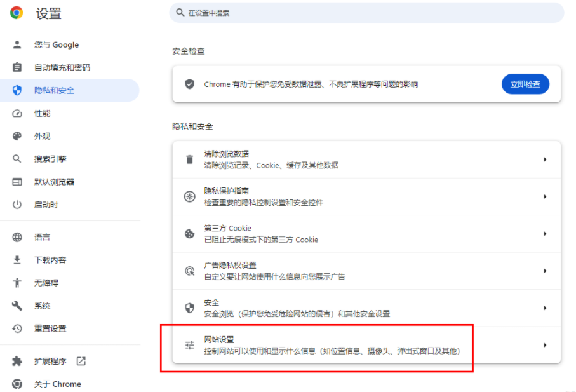Click the power icon beside 启动时
The width and height of the screenshot is (576, 392).
point(17,205)
